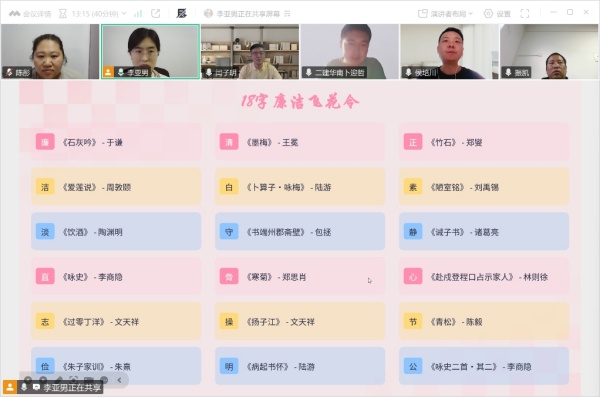
Task: Open the list icon after 李亚男正在共享屏幕
Action: click(x=287, y=14)
